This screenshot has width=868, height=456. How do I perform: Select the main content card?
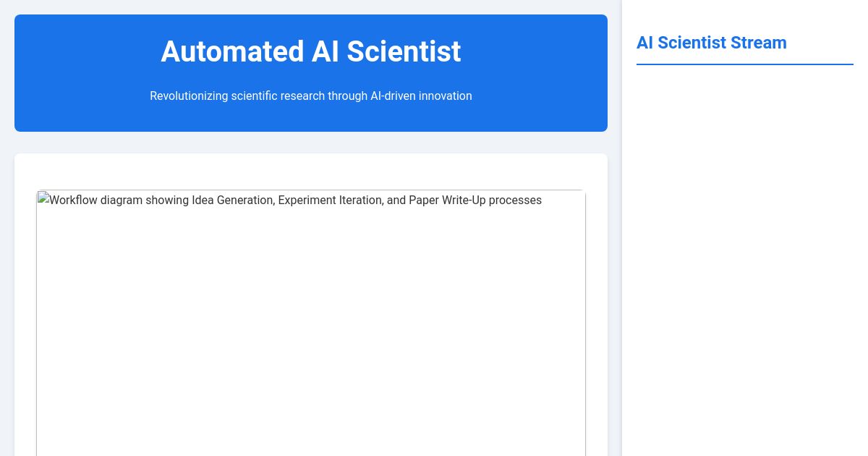[x=311, y=304]
